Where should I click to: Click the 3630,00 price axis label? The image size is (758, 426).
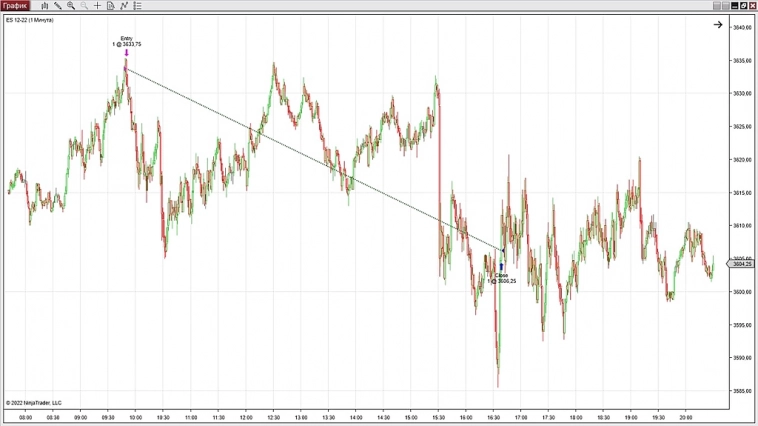[742, 93]
